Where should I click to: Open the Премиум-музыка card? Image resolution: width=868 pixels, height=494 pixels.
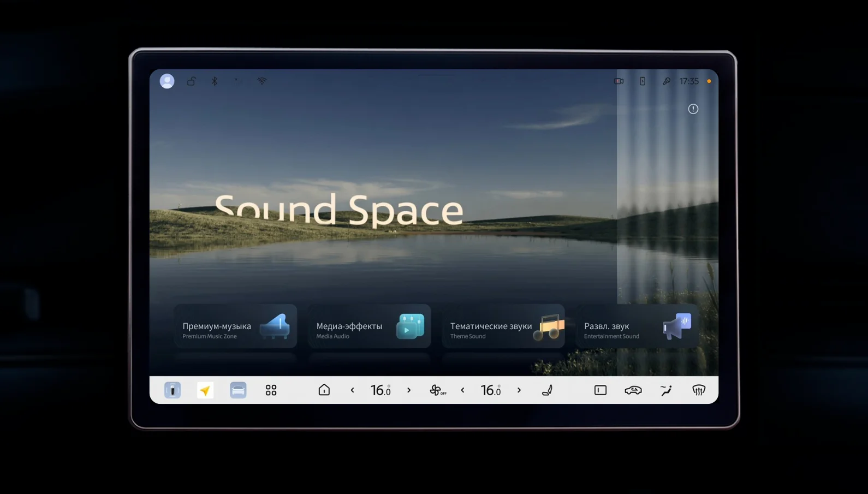pos(235,326)
